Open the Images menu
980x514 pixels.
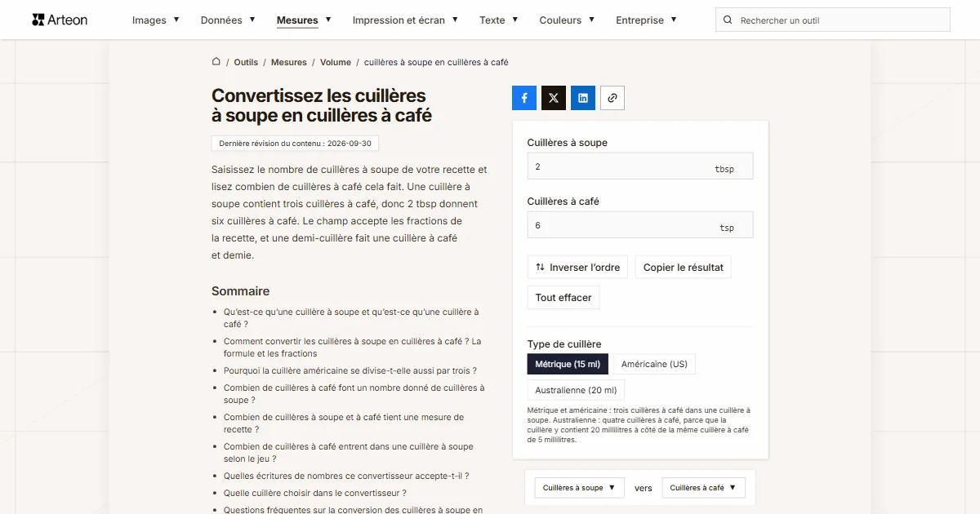(x=155, y=20)
